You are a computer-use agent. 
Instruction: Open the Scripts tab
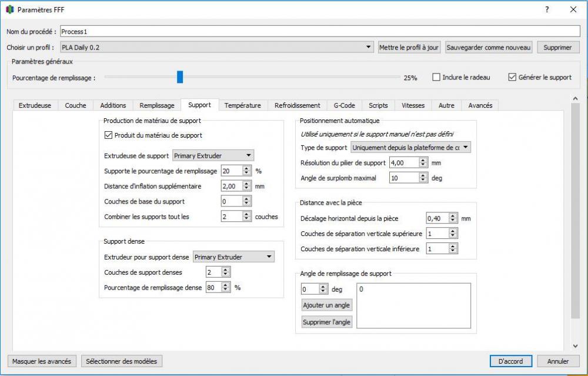point(378,105)
